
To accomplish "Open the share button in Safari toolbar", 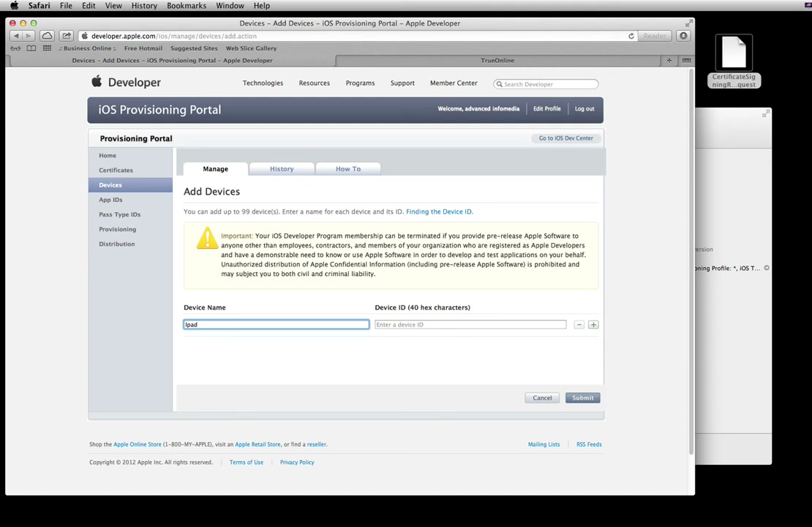I will pyautogui.click(x=67, y=36).
